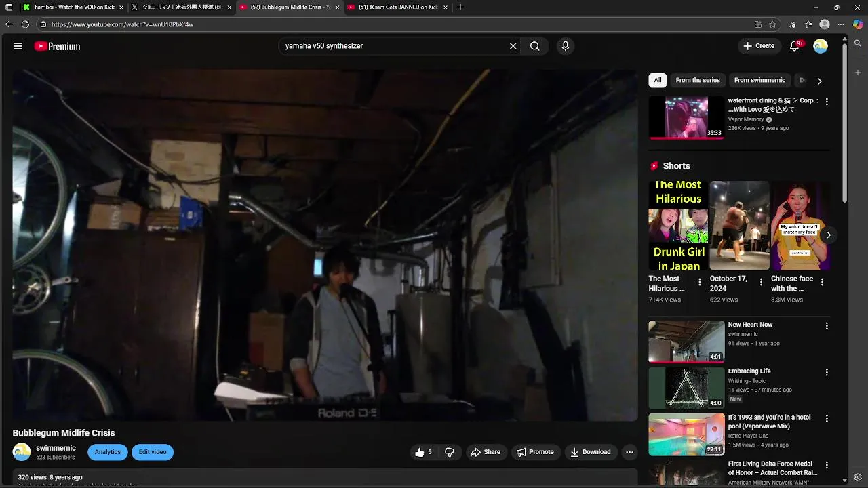This screenshot has height=488, width=868.
Task: Open New Heart Now thumbnail
Action: click(x=686, y=342)
